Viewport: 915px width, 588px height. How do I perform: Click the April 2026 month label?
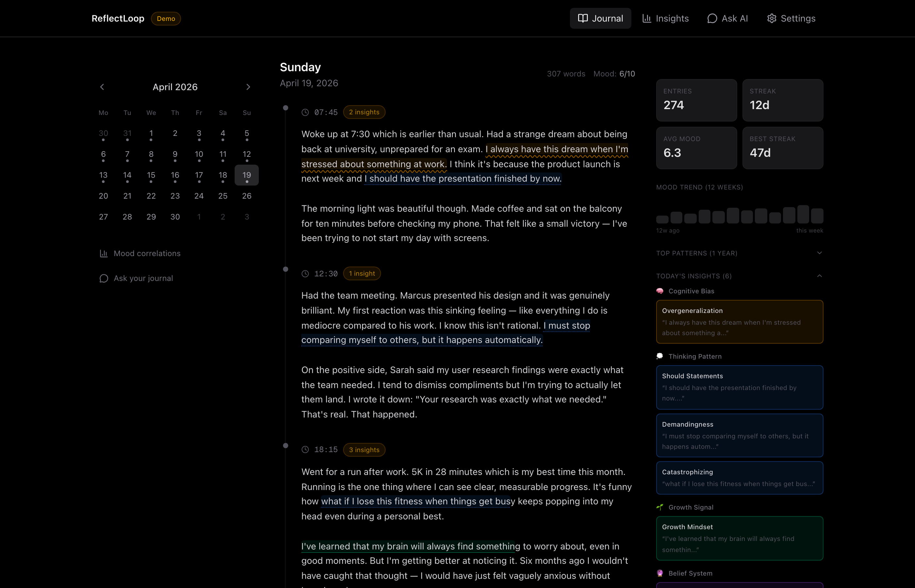click(x=175, y=87)
